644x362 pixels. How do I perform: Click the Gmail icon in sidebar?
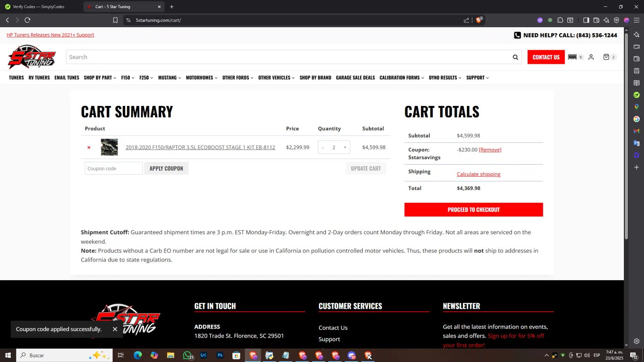pos(637,131)
